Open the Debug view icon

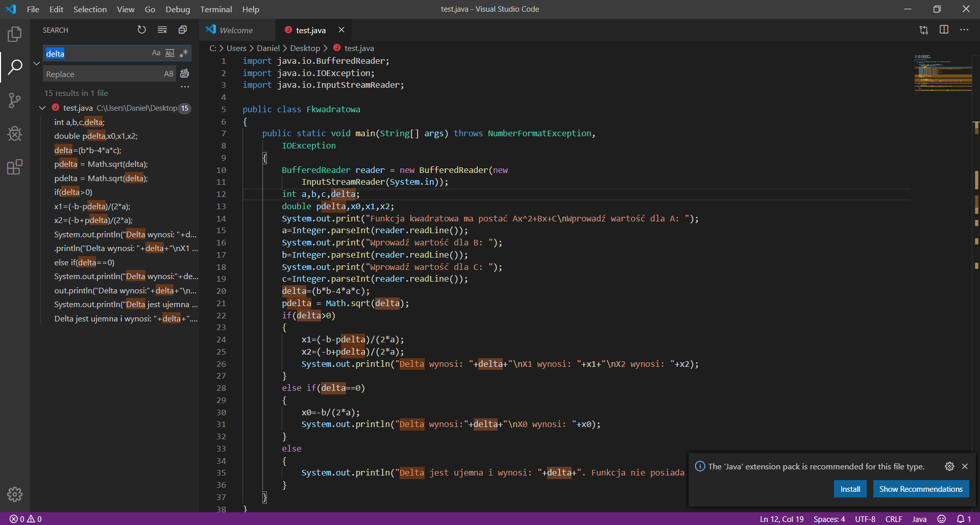click(15, 134)
